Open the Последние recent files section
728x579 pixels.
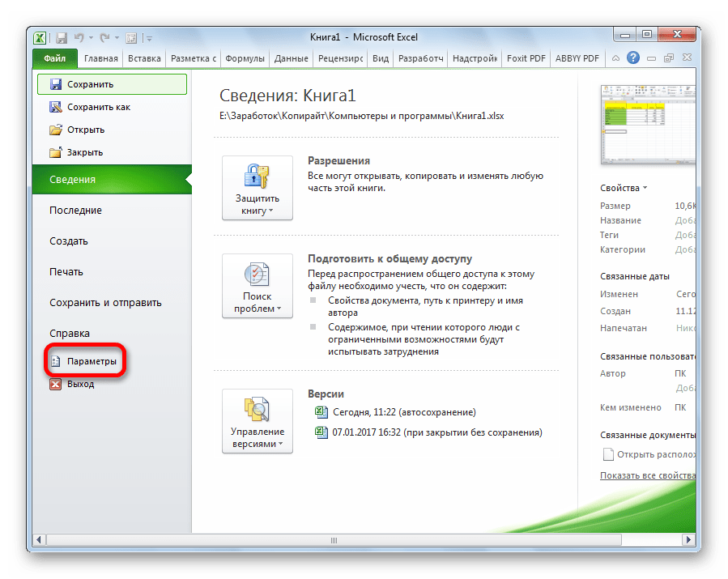pyautogui.click(x=112, y=211)
